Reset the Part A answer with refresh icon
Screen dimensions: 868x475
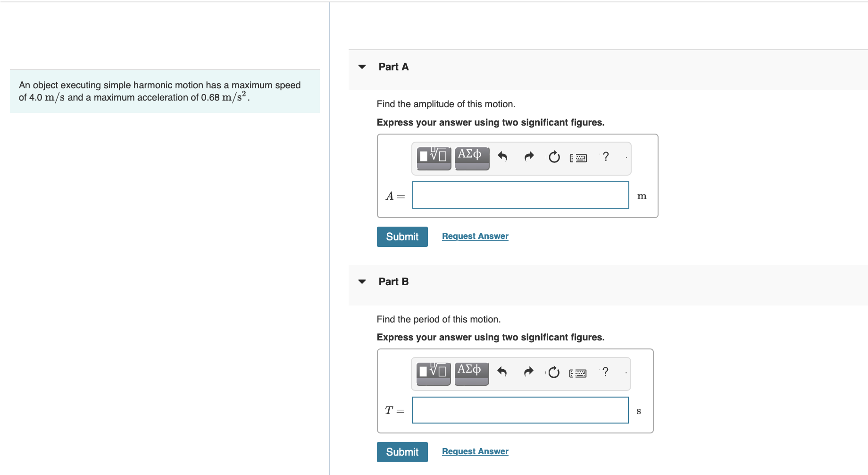(554, 157)
